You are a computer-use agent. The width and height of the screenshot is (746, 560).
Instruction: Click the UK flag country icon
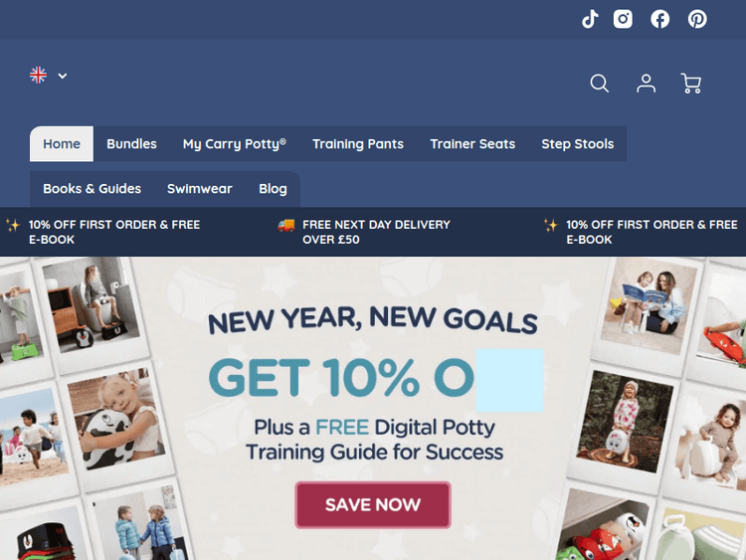pyautogui.click(x=38, y=76)
